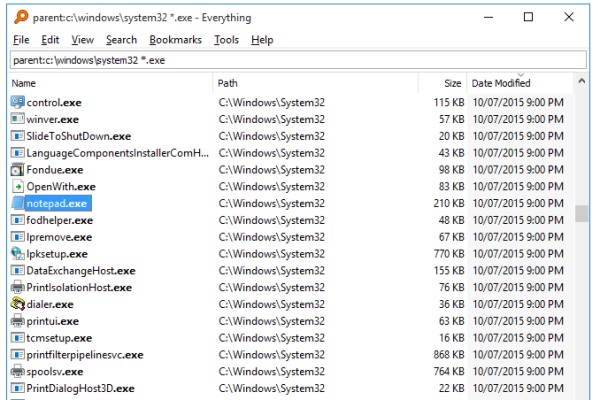This screenshot has height=400, width=600.
Task: Click the lpremove.exe file icon
Action: (18, 237)
